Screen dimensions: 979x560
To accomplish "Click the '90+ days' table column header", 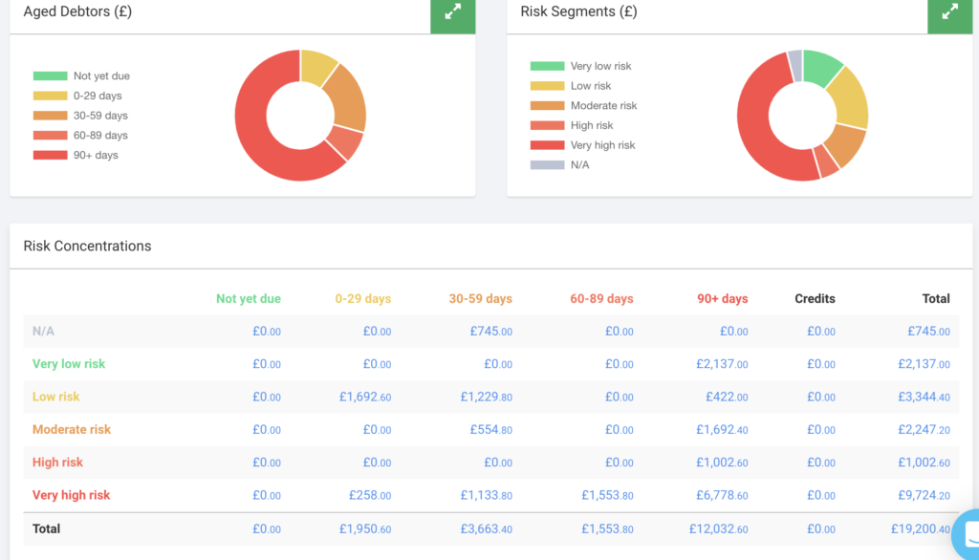I will click(722, 299).
